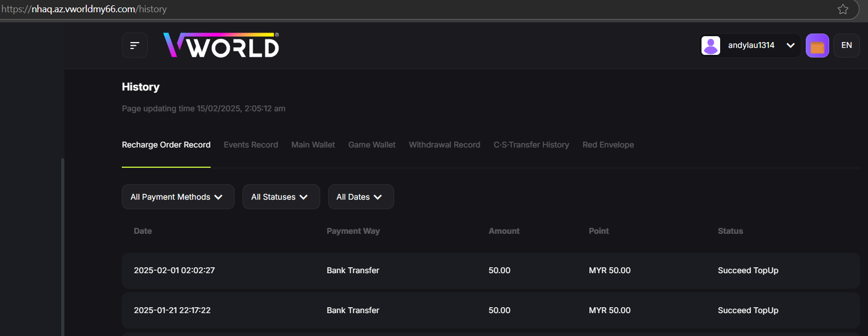Switch to Events Record tab

(x=251, y=145)
